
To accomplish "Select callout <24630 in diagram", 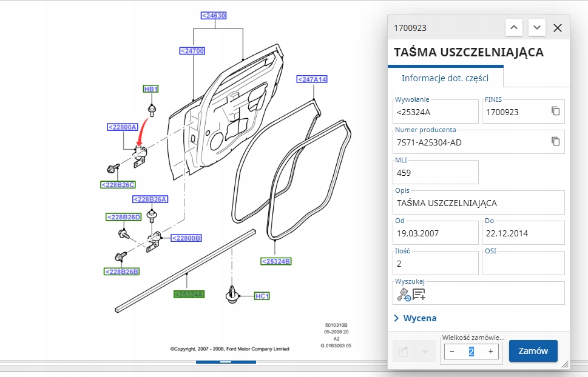I will click(x=214, y=15).
